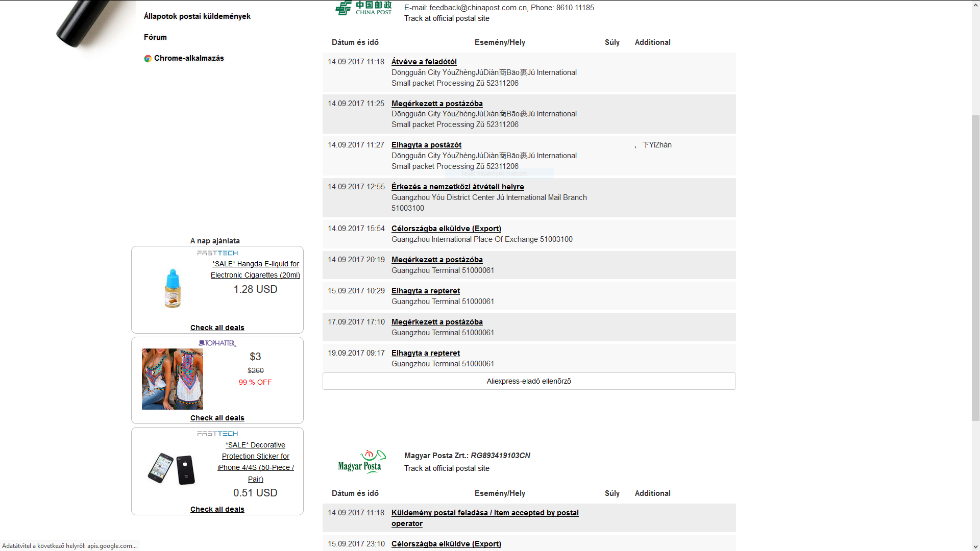Open the Fórum menu item
This screenshot has height=551, width=980.
[155, 37]
